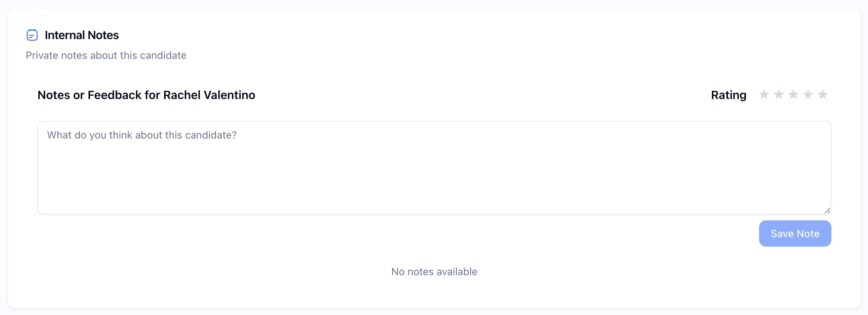
Task: Select the "Private notes about this candidate" subtitle
Action: pos(106,56)
